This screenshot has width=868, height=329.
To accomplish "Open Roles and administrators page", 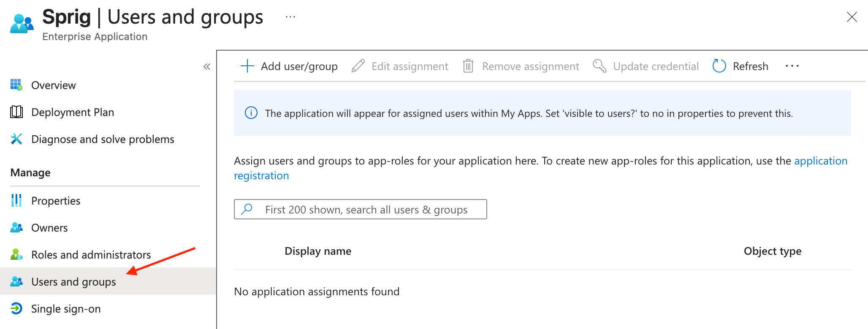I will coord(91,255).
